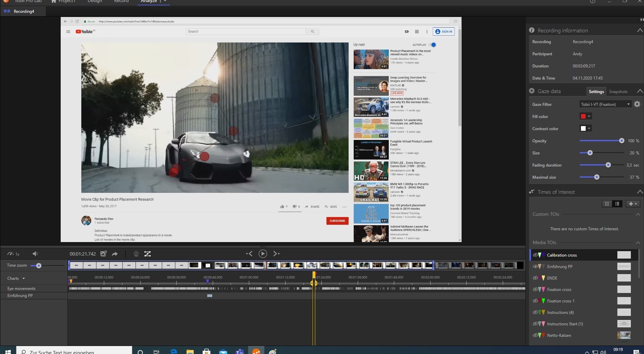Open the add Time of Interest dropdown
This screenshot has width=644, height=354.
coord(633,204)
